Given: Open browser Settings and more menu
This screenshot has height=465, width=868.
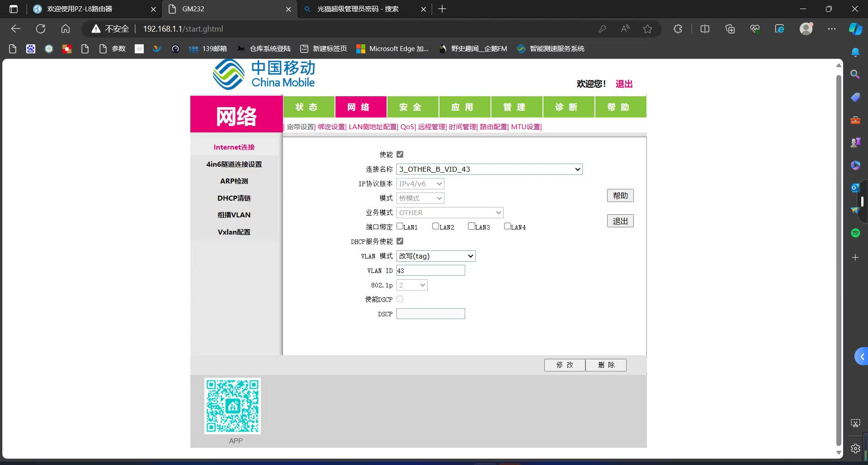Looking at the screenshot, I should [832, 29].
